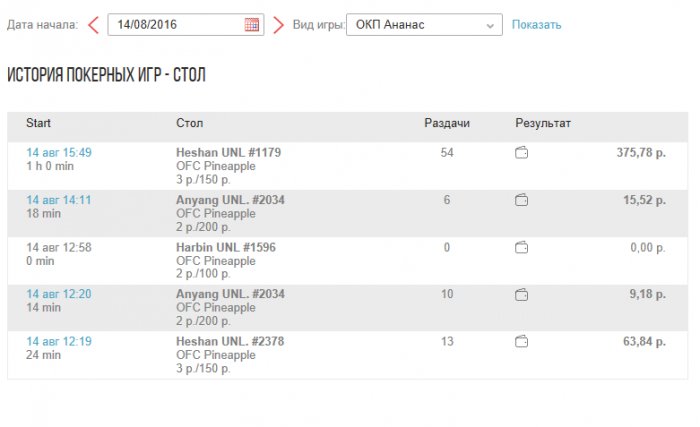Open session link 14 авг 14:11

tap(58, 200)
